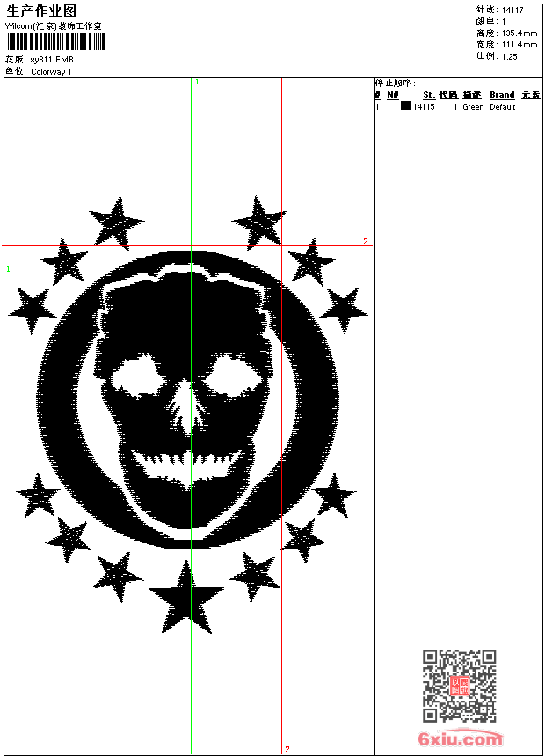Select the 'Green' description cell
This screenshot has width=545, height=756.
(473, 107)
